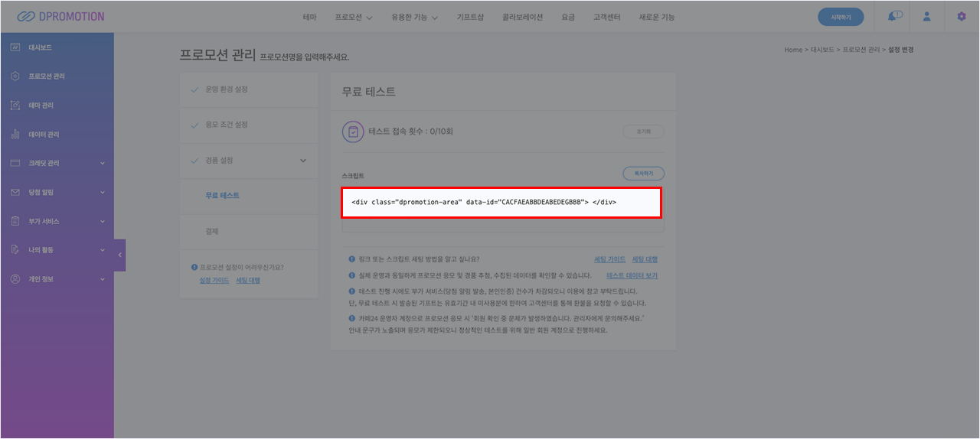Click the promotion management sidebar icon
This screenshot has height=439, width=980.
pyautogui.click(x=15, y=76)
